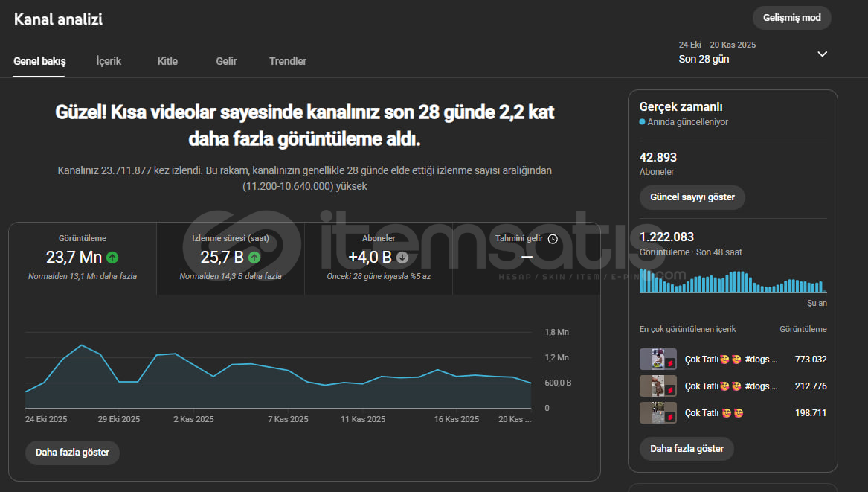Click the Shorts icon on the 212.776 video thumbnail
Viewport: 868px width, 492px height.
click(x=670, y=390)
